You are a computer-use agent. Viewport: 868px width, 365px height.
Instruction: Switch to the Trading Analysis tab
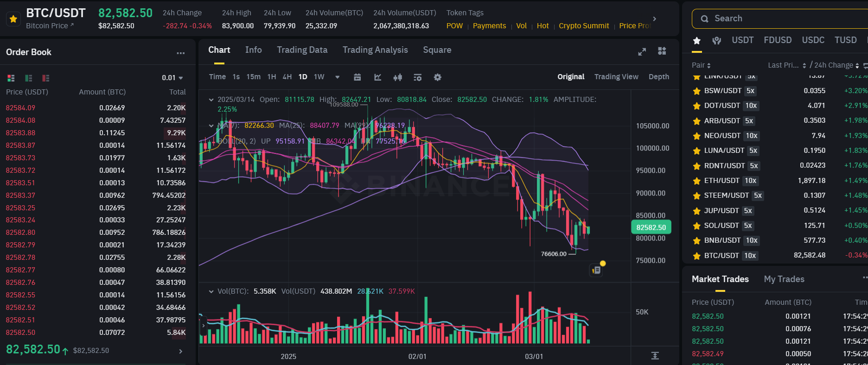coord(375,50)
